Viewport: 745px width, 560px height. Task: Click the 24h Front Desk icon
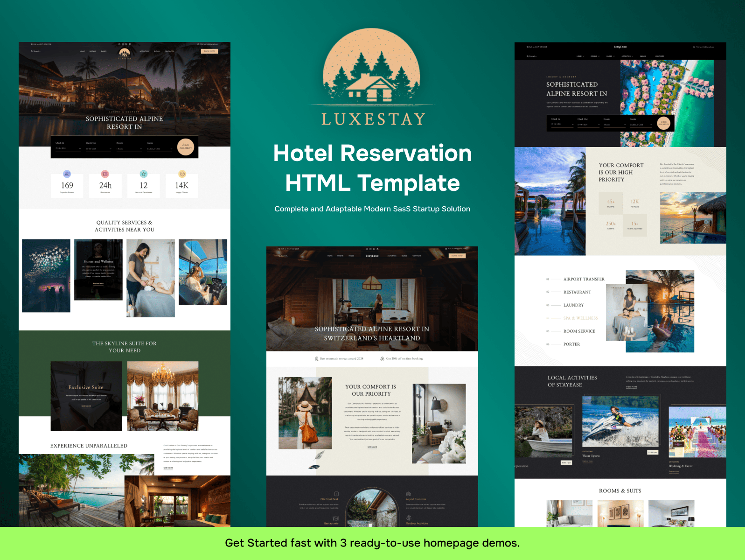pyautogui.click(x=336, y=494)
